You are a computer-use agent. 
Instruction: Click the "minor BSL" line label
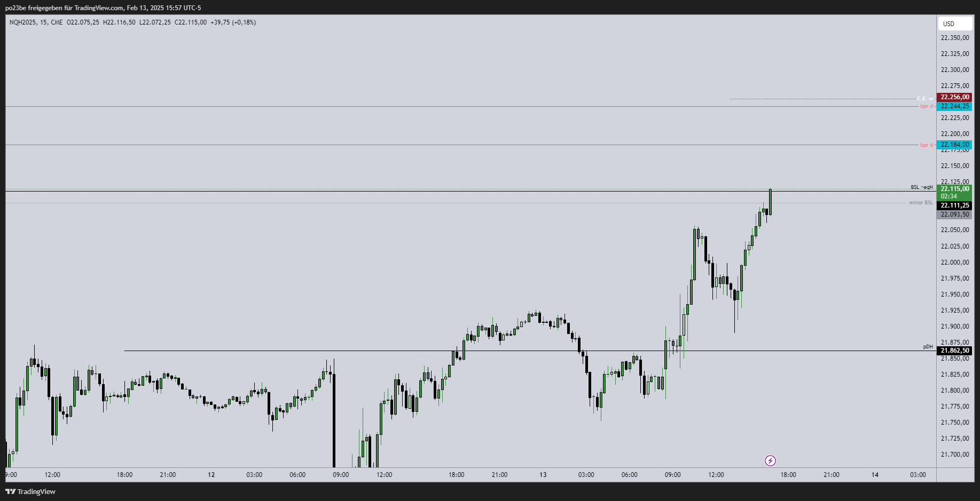(x=921, y=203)
